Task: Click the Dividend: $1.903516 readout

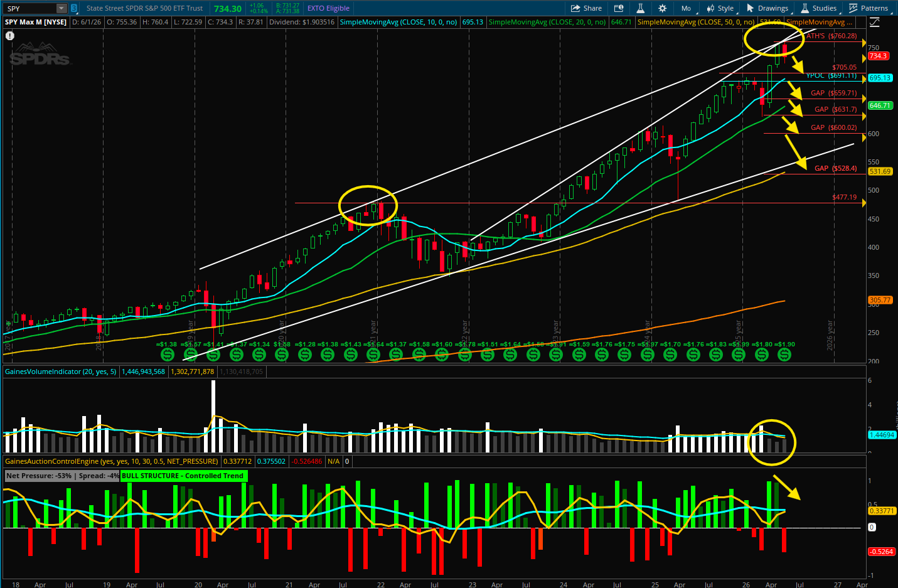Action: pos(301,22)
